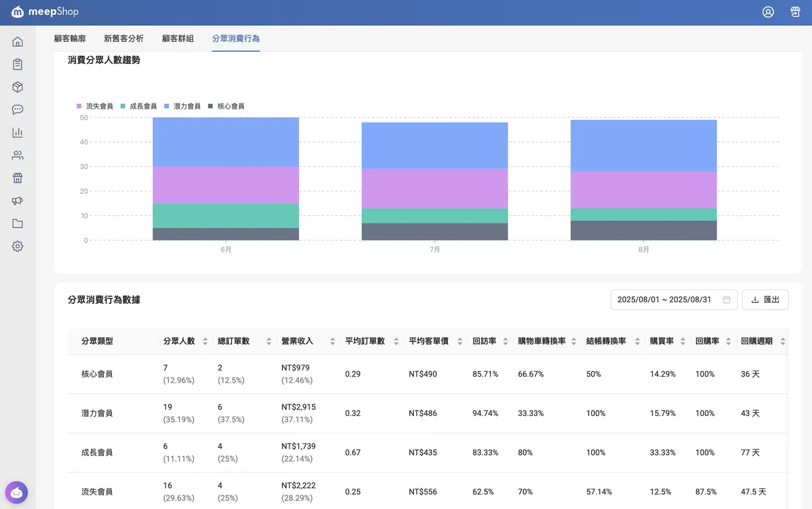Select the 分眾消費行為 tab
812x509 pixels.
tap(236, 38)
